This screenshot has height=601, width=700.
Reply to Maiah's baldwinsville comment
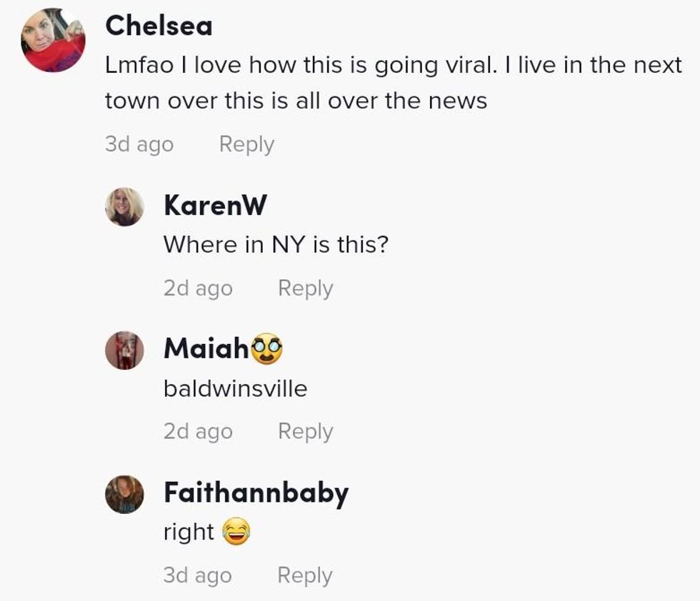coord(306,431)
